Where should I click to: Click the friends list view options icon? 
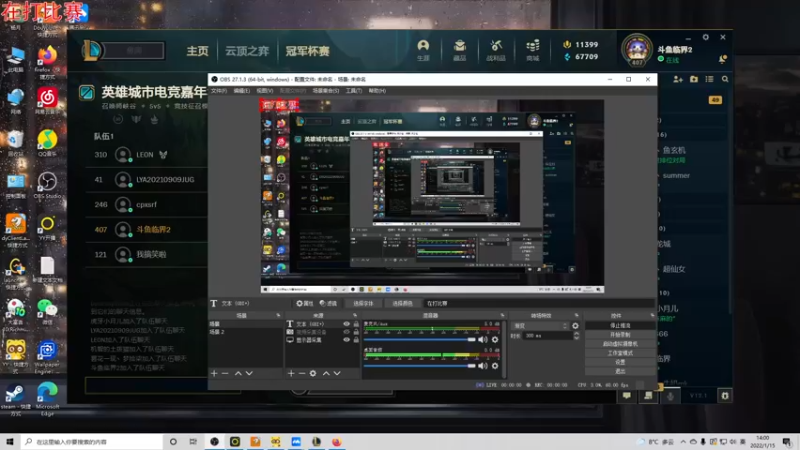click(x=709, y=79)
